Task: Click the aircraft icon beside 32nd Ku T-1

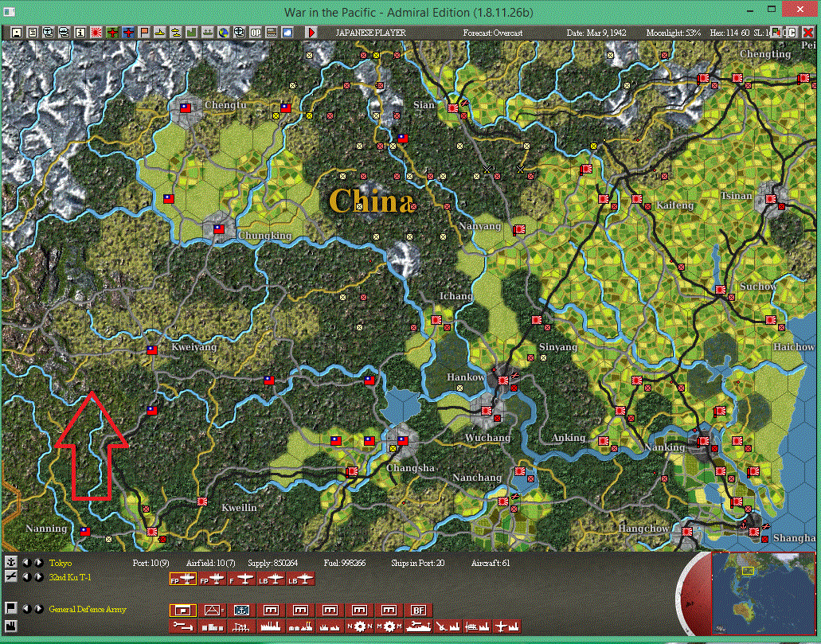Action: click(10, 576)
